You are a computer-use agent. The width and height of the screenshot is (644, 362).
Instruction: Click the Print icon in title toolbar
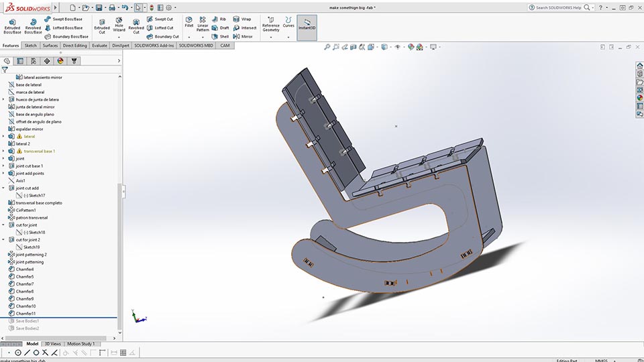tap(112, 7)
